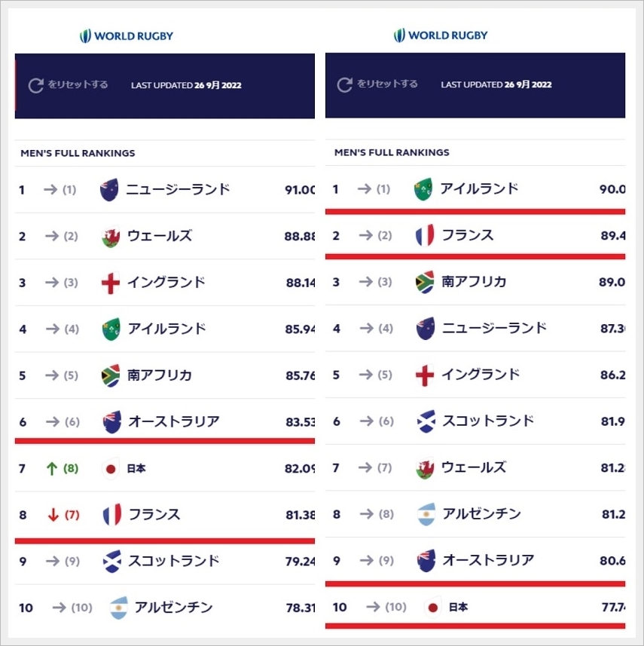Viewport: 644px width, 646px height.
Task: Click the World Rugby logo on the right
Action: click(441, 35)
